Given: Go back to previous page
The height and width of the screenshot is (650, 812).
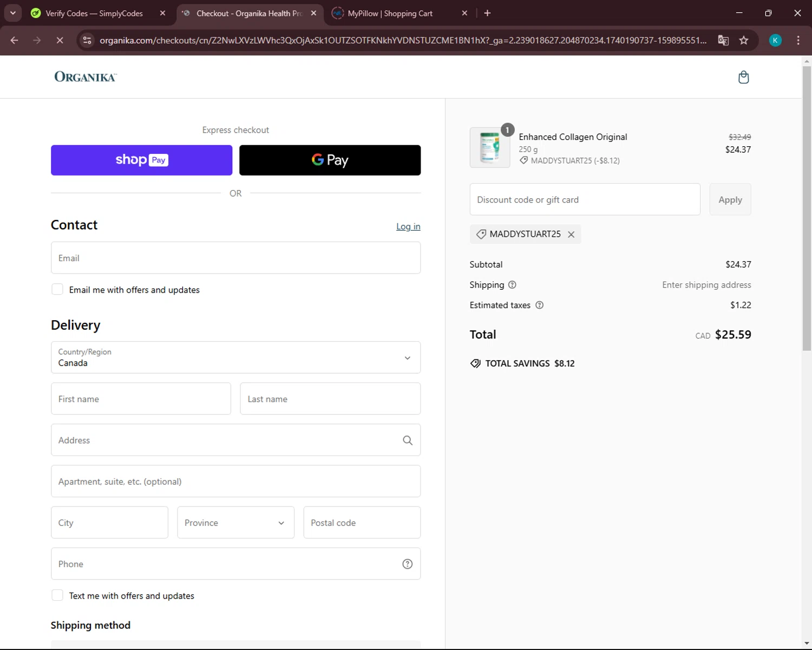Looking at the screenshot, I should click(15, 40).
